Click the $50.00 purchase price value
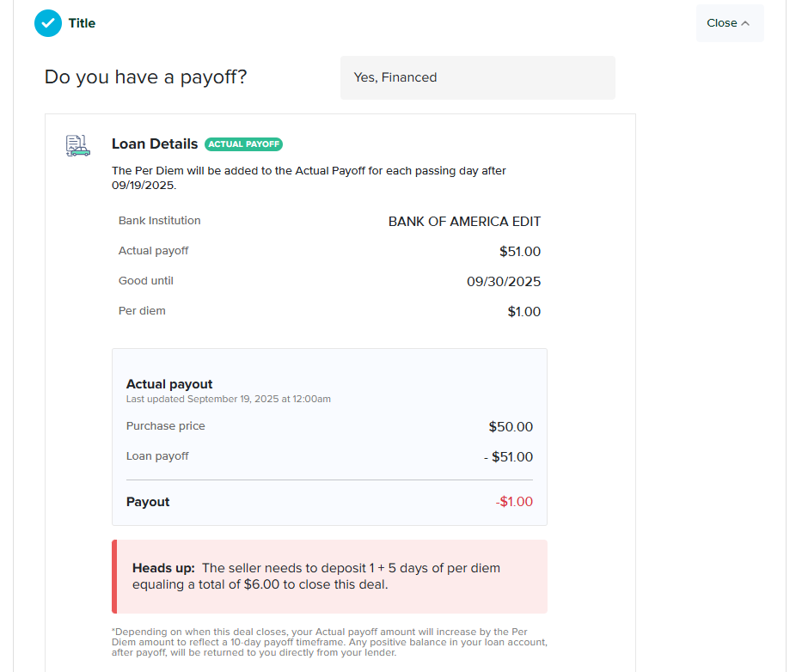 coord(511,427)
